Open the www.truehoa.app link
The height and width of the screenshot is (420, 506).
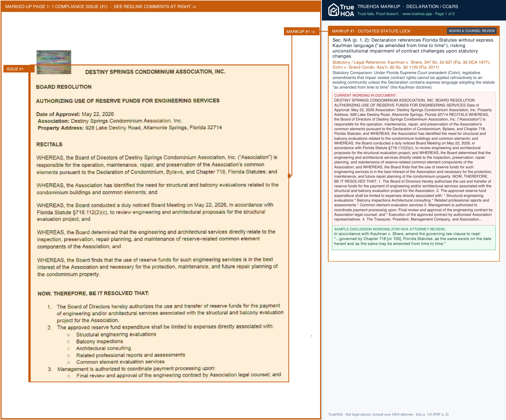click(x=417, y=14)
